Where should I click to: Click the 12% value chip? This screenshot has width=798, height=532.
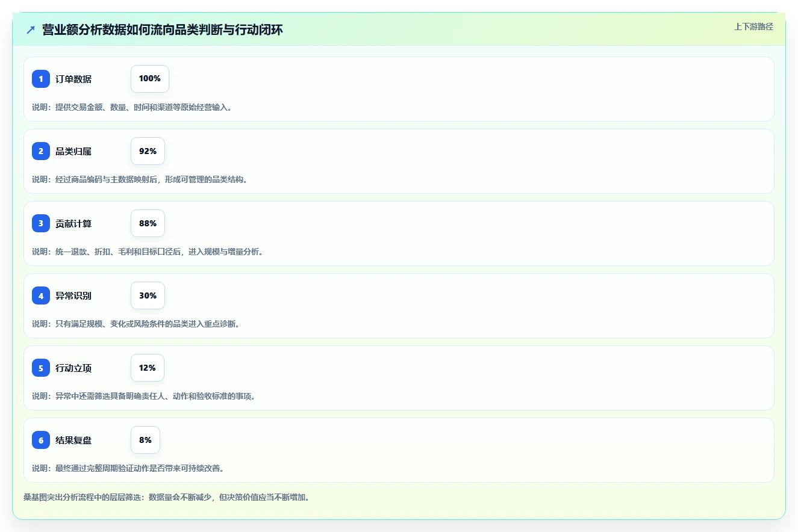coord(147,368)
